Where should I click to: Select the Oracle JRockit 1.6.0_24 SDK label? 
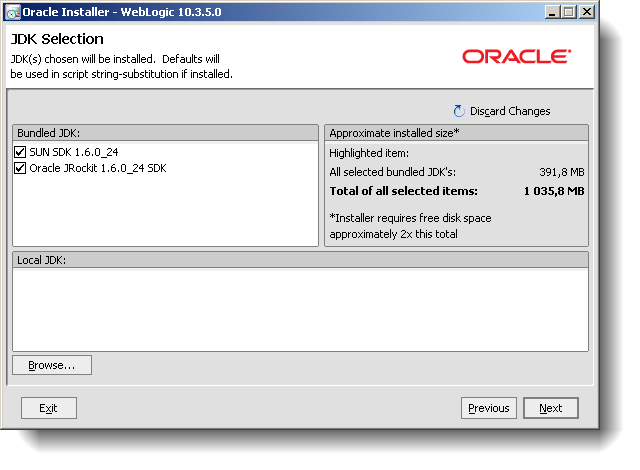pos(98,168)
